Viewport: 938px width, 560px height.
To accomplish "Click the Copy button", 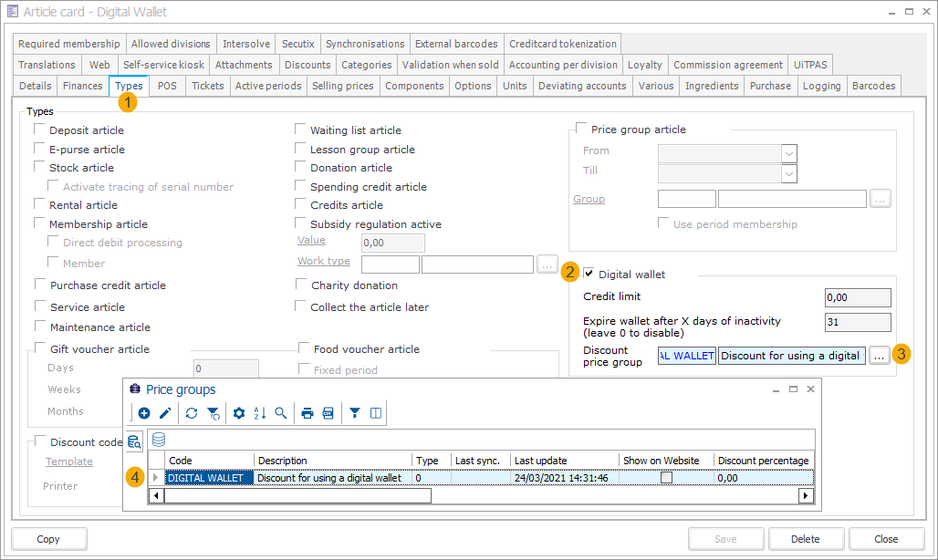I will click(x=48, y=539).
